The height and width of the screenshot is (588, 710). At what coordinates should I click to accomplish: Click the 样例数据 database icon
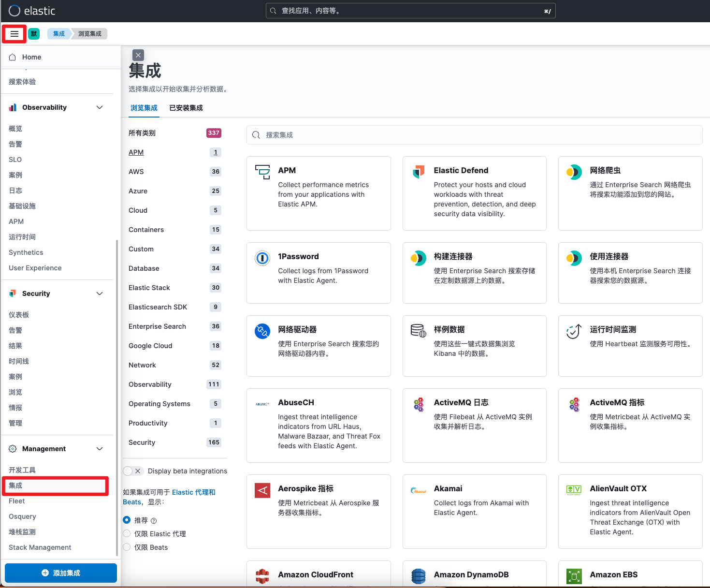coord(419,331)
